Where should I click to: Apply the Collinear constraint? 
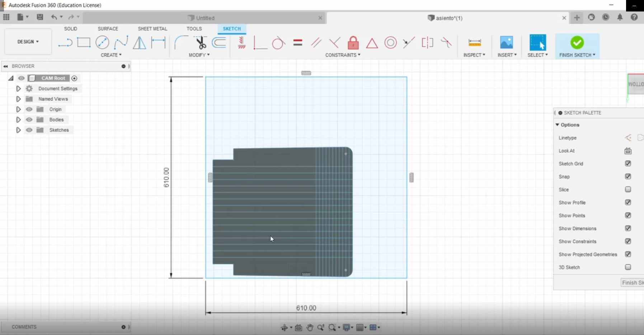click(x=409, y=43)
